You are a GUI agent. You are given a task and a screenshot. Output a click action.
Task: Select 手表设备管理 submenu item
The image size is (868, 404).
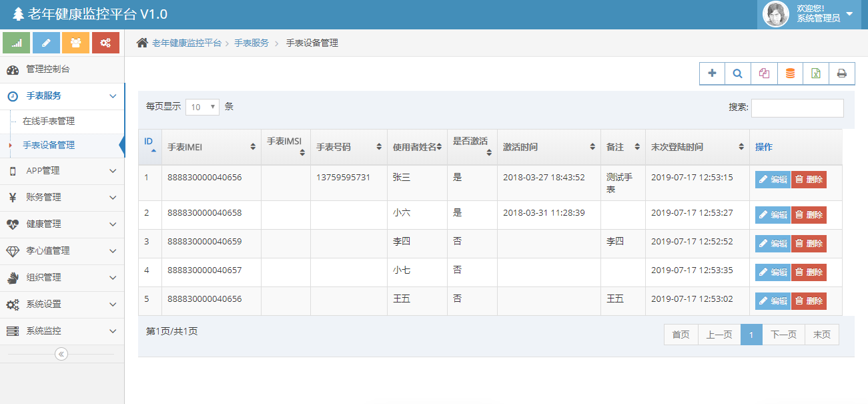click(62, 146)
